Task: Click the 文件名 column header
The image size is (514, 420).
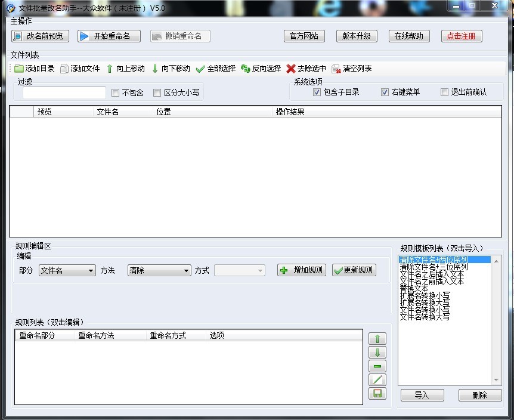Action: pyautogui.click(x=108, y=112)
